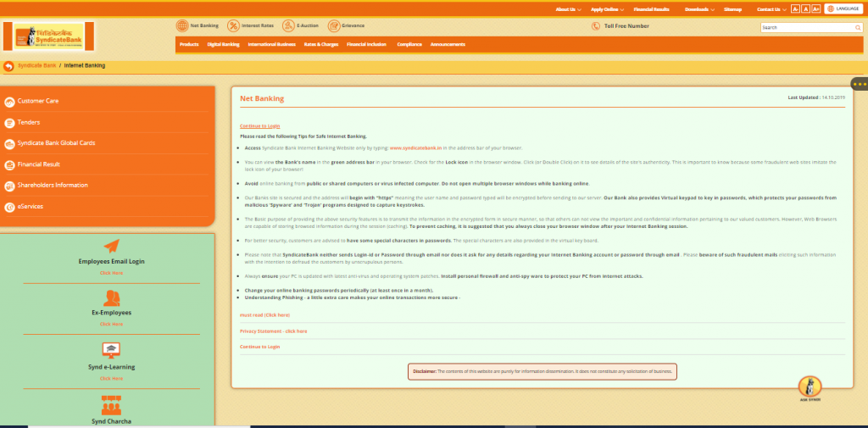Click the eServices sidebar icon

coord(9,207)
